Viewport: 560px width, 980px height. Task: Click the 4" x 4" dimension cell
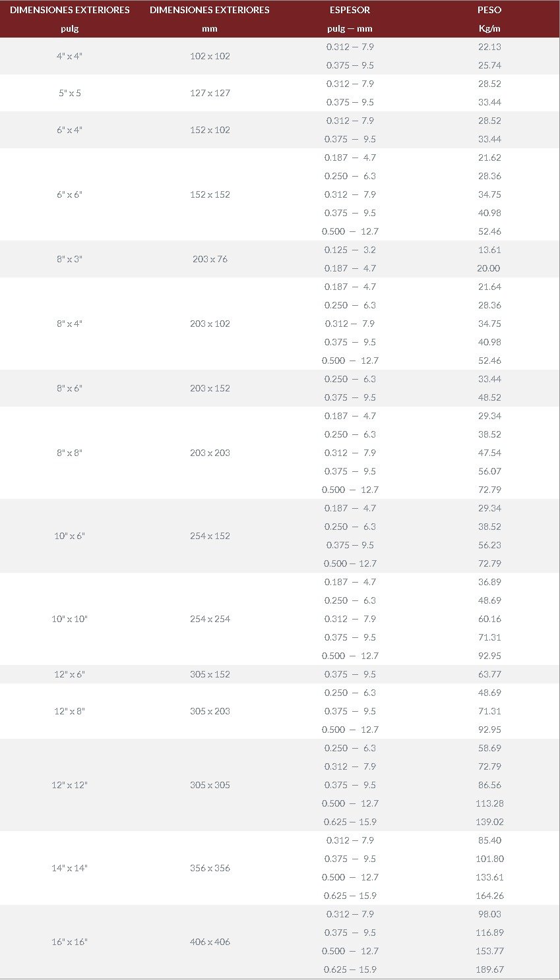(69, 56)
